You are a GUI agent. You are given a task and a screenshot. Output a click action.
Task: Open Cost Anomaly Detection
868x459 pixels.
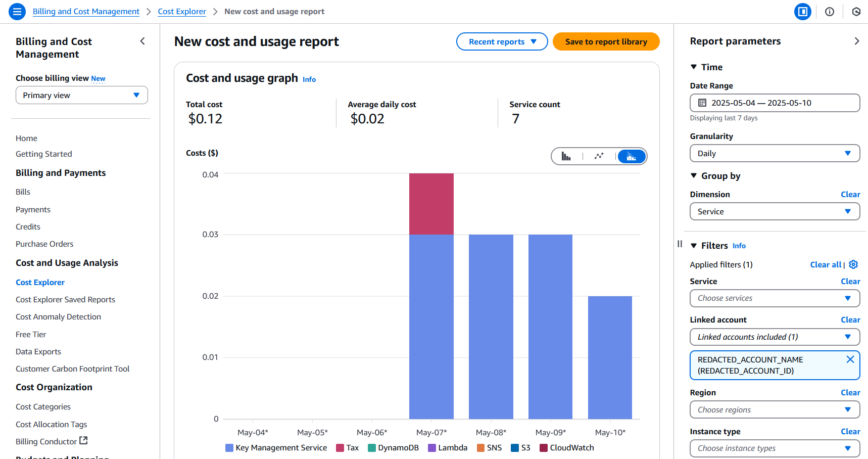(x=58, y=316)
